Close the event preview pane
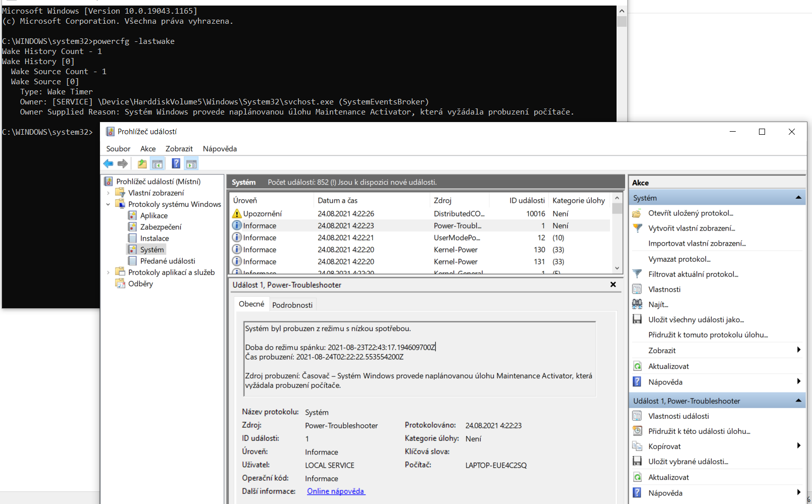This screenshot has width=812, height=504. click(x=613, y=285)
